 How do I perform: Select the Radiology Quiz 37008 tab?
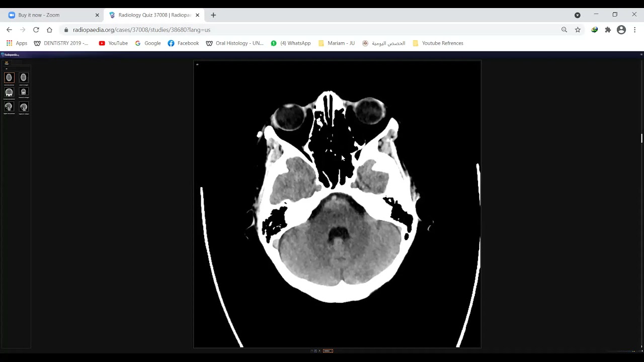point(154,15)
